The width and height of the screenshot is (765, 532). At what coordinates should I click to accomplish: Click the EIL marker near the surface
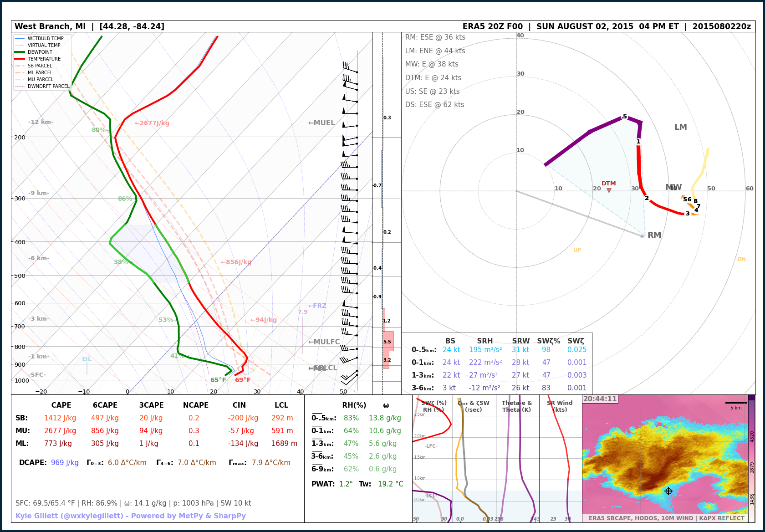[87, 359]
